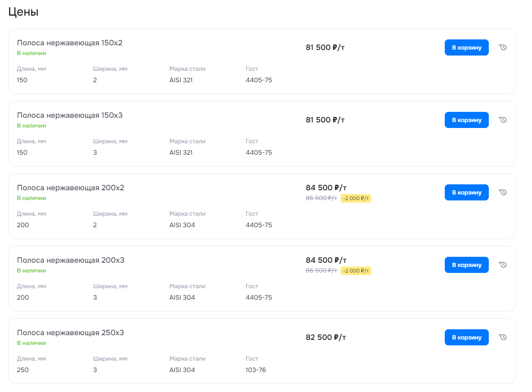This screenshot has height=392, width=532.
Task: Click В корзину for Полоса нержавеющая 200x2
Action: pos(467,192)
